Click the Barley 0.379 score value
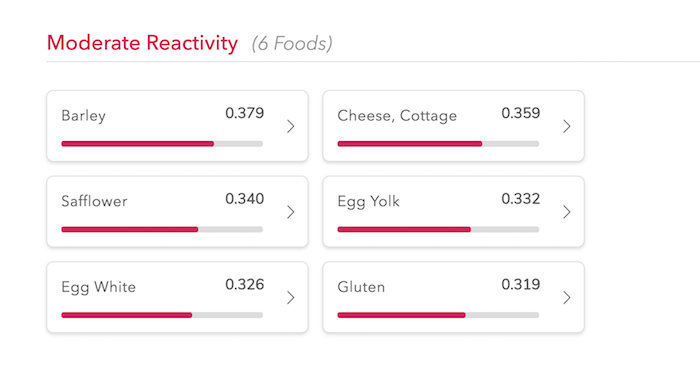The height and width of the screenshot is (368, 700). click(245, 113)
